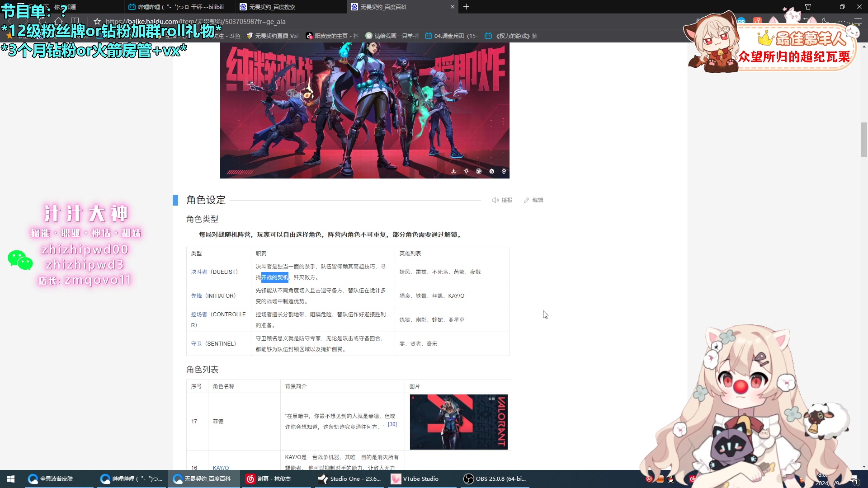The image size is (868, 488).
Task: Open the notification center icon
Action: pos(854,479)
